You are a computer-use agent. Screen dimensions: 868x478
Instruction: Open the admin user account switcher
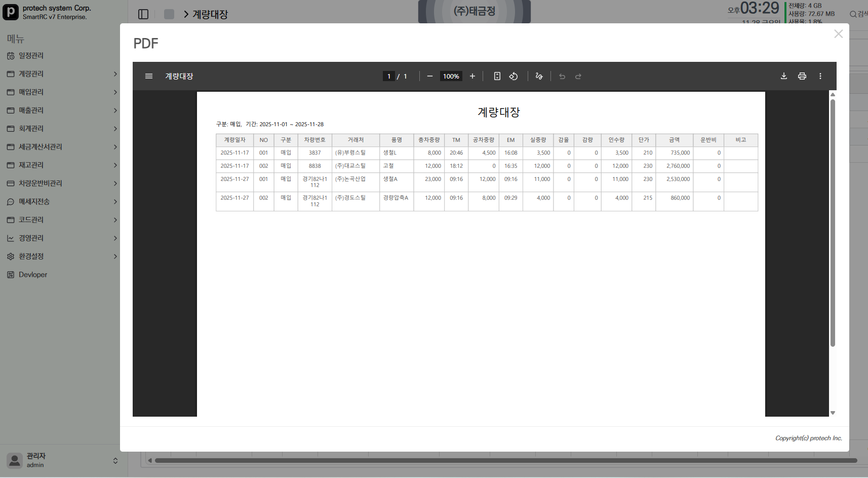(x=115, y=460)
